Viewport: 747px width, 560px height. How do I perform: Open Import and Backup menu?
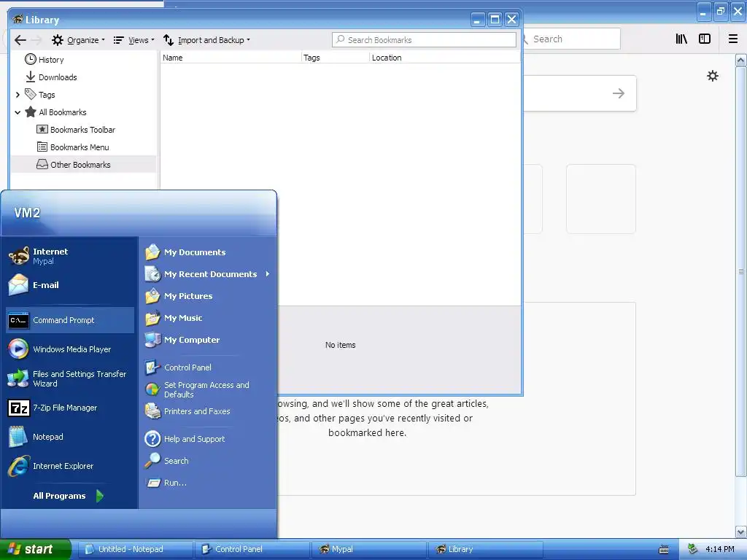pyautogui.click(x=206, y=40)
